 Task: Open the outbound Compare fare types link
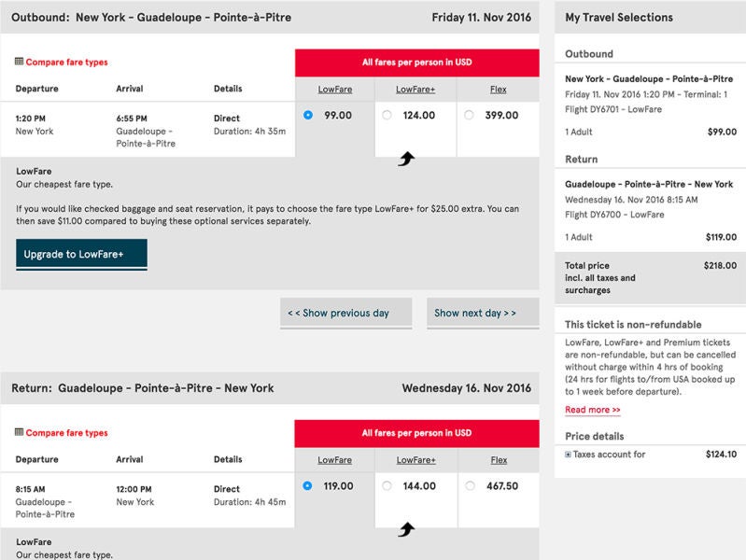click(66, 62)
